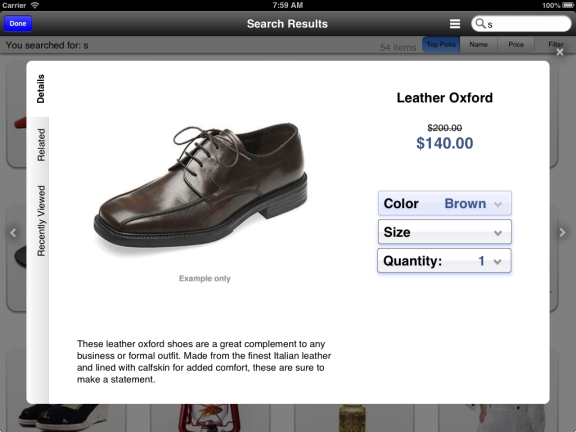576x432 pixels.
Task: Tap the battery indicator in status bar
Action: 567,5
